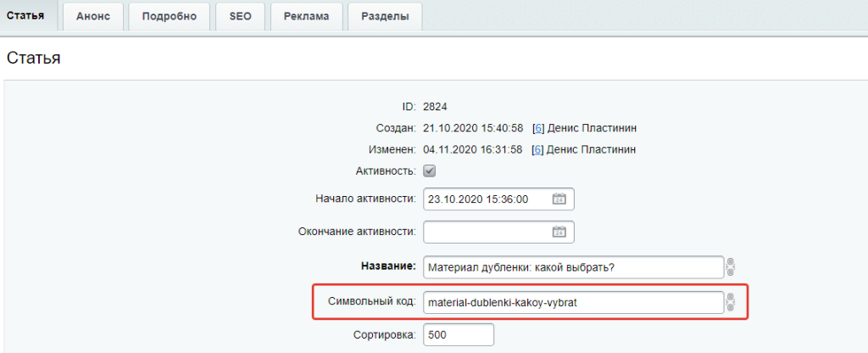This screenshot has height=353, width=868.
Task: Go to the SEO tab
Action: pyautogui.click(x=240, y=17)
